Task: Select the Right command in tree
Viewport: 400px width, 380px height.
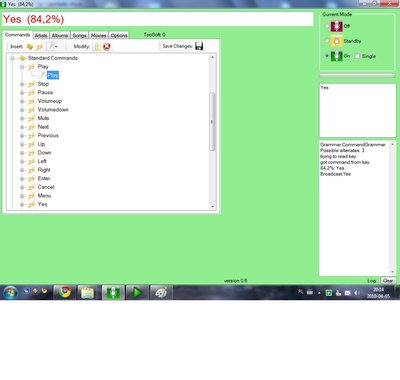Action: [x=44, y=170]
